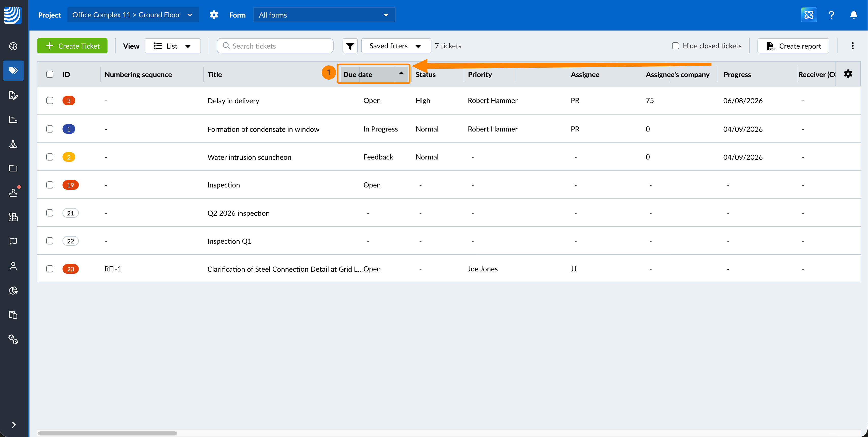Open the schedule Gantt chart icon
The image size is (868, 437).
(13, 119)
